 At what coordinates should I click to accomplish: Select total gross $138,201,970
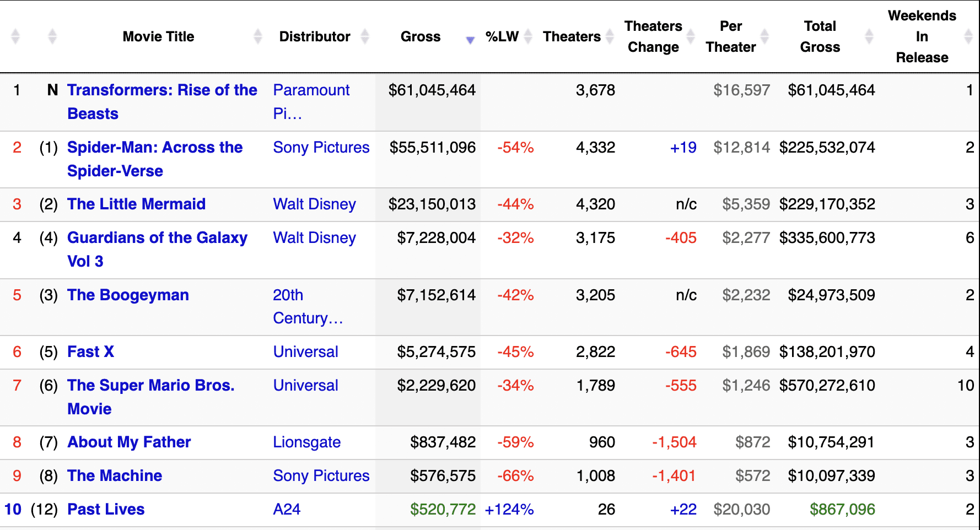[827, 352]
